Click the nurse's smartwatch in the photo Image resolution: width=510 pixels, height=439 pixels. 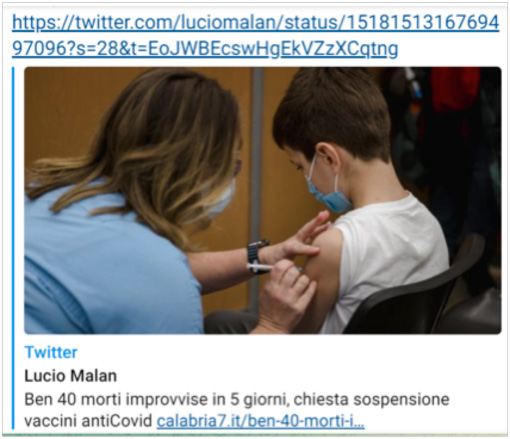point(257,255)
